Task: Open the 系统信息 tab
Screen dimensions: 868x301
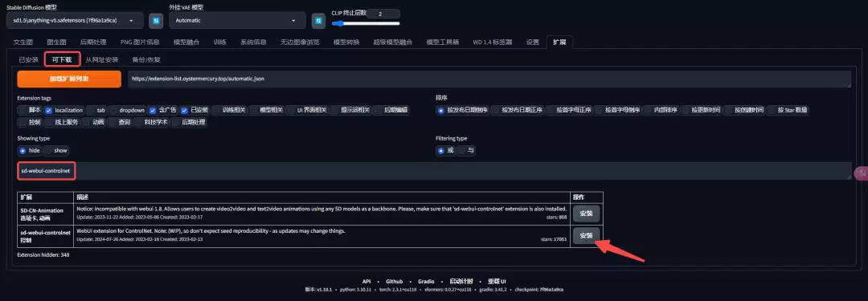Action: (x=253, y=42)
